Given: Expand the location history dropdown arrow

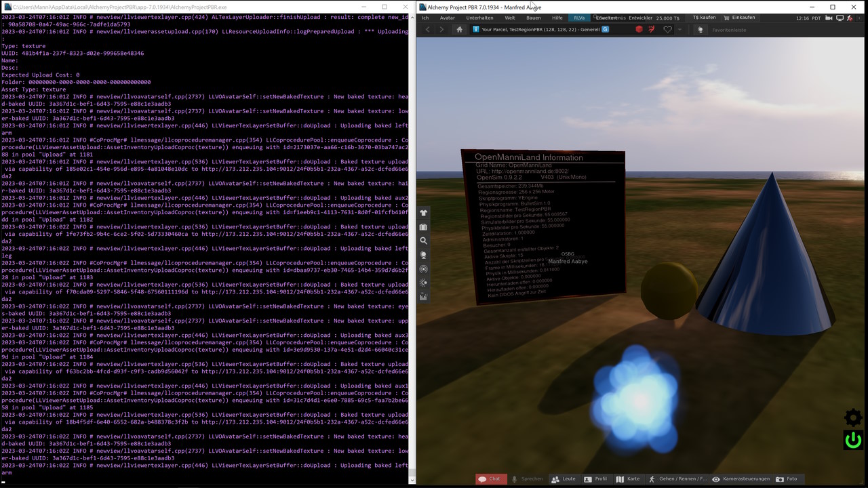Looking at the screenshot, I should pos(679,30).
